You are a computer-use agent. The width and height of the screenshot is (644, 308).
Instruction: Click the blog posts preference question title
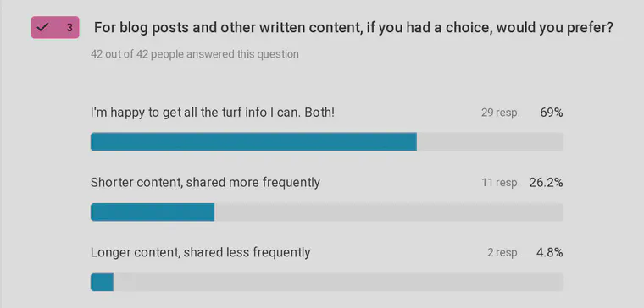click(353, 28)
